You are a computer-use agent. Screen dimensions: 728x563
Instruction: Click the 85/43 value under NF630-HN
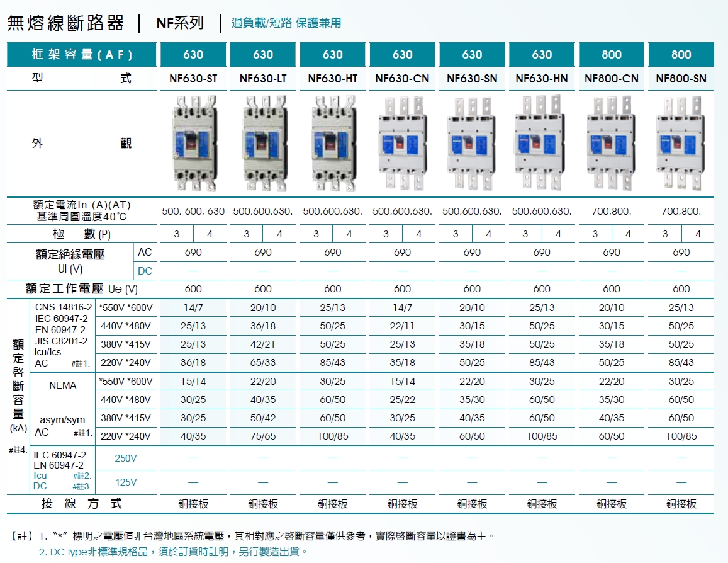pyautogui.click(x=541, y=362)
